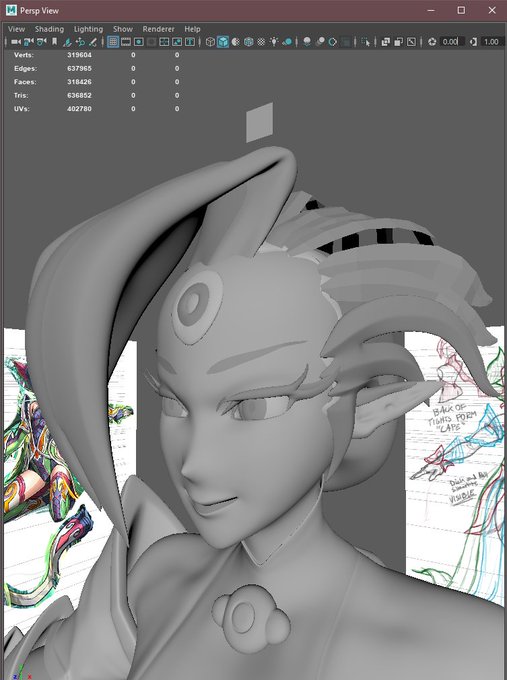
Task: Select the small gray plane above the head
Action: pos(259,122)
